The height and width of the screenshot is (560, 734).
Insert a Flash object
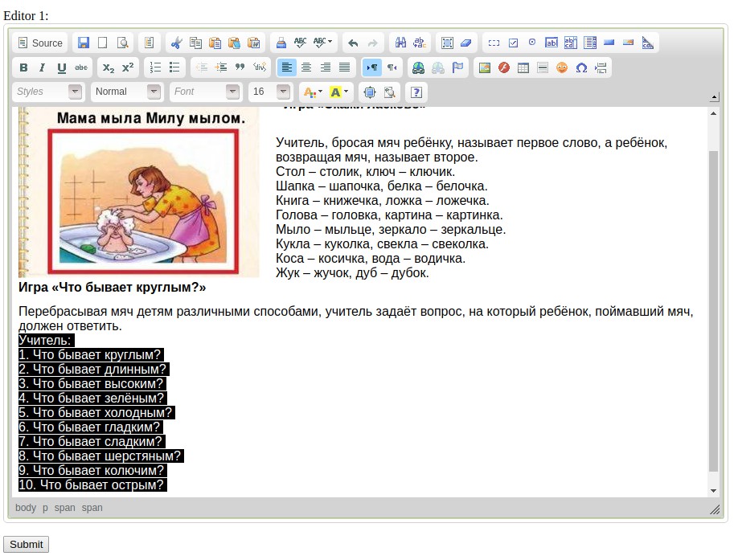[x=504, y=67]
